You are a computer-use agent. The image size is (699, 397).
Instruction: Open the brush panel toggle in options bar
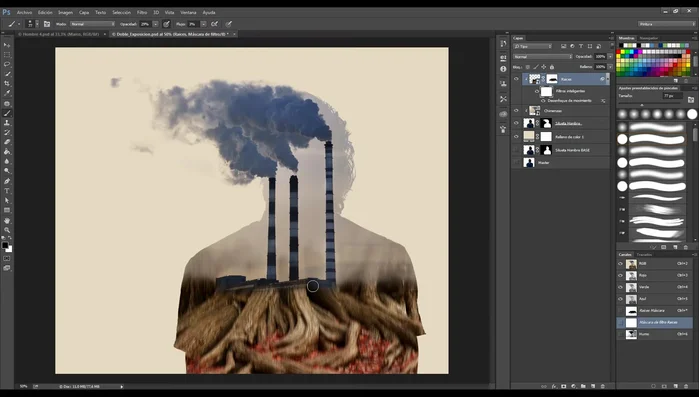[x=47, y=24]
